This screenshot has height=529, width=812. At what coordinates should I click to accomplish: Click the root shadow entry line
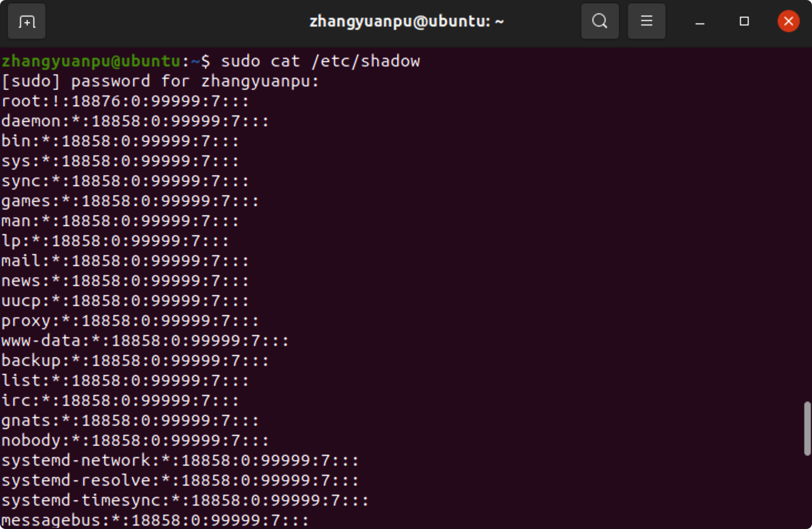125,101
